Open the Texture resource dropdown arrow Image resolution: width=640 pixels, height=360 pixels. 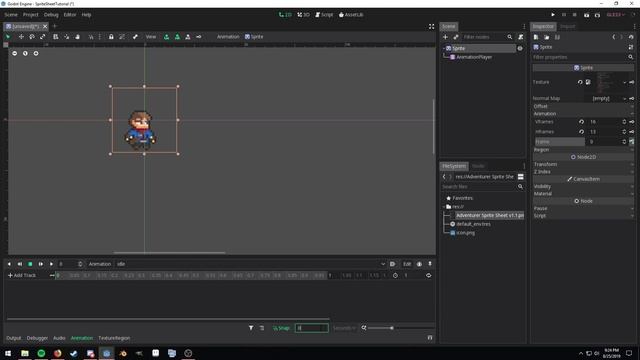(624, 82)
